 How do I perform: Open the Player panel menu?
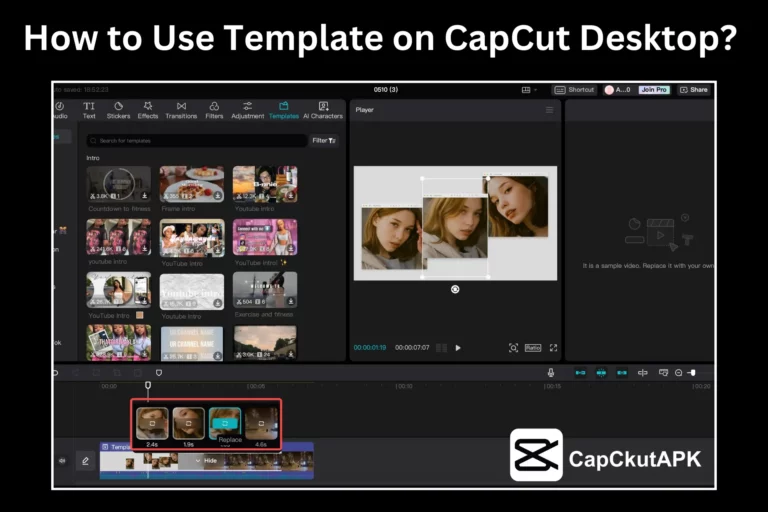[x=549, y=110]
